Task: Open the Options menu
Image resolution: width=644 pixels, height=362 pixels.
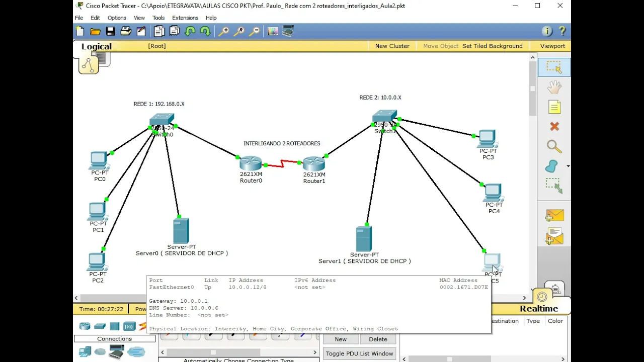Action: [117, 18]
